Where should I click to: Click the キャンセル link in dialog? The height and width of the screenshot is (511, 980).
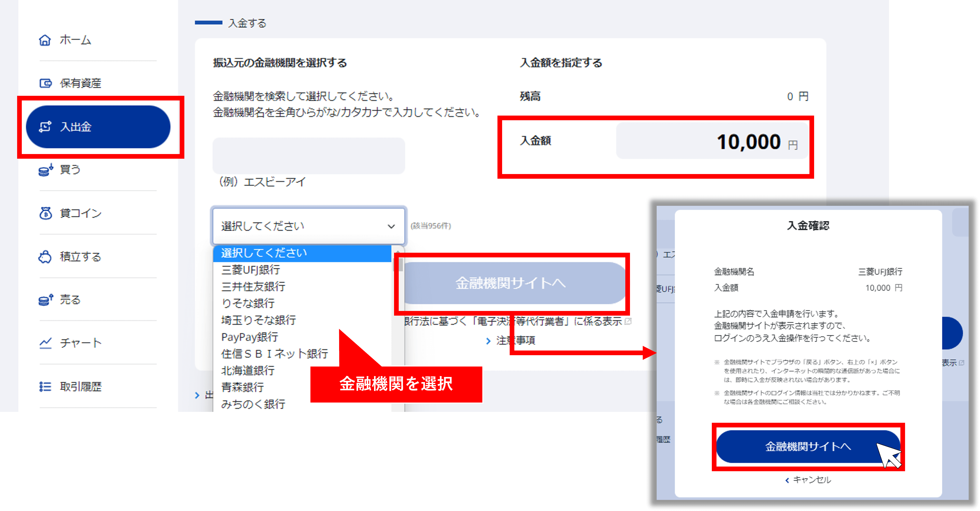[x=808, y=480]
